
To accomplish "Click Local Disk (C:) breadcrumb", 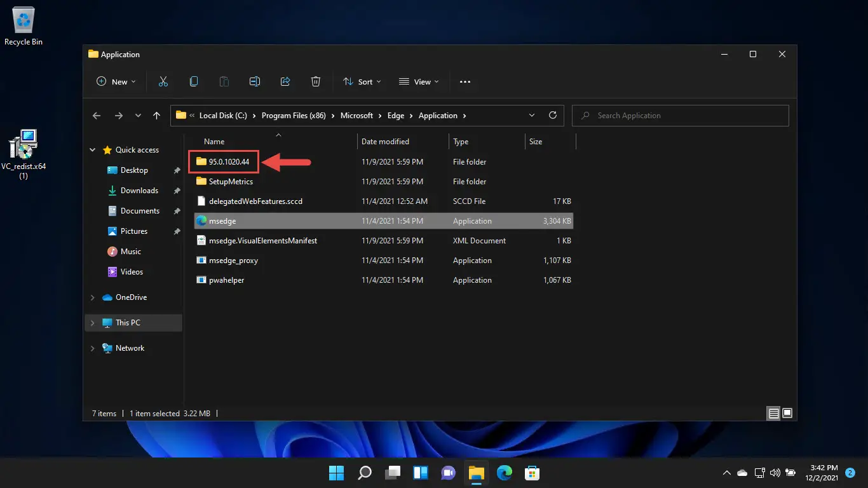I will click(223, 116).
